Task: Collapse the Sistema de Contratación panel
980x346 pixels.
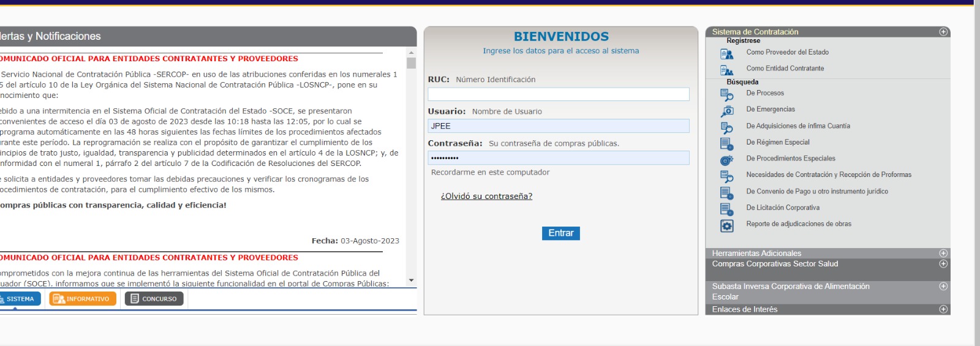Action: click(943, 32)
